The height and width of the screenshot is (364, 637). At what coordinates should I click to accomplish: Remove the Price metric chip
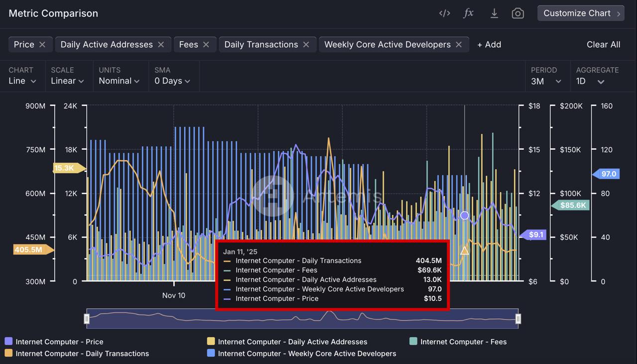click(x=42, y=44)
